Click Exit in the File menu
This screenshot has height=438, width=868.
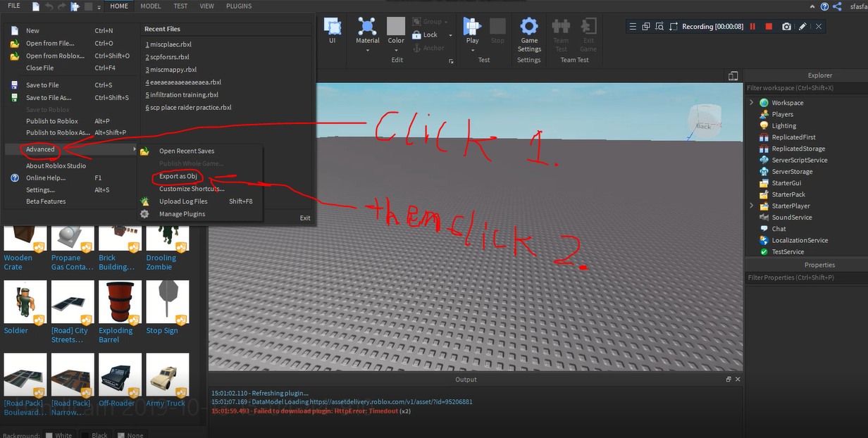pos(305,218)
